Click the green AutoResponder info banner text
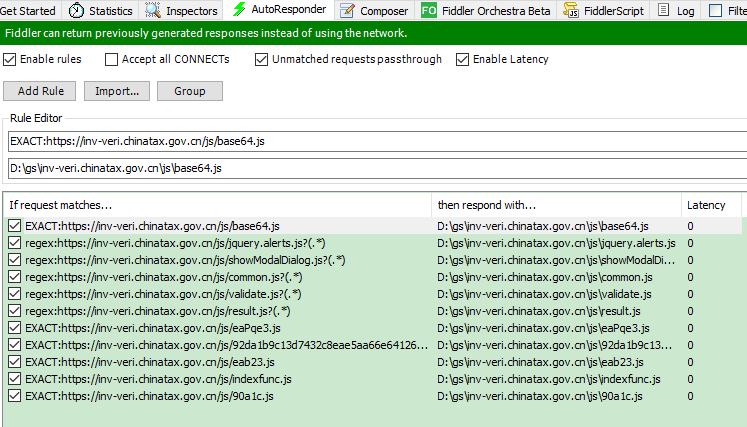747x427 pixels. [206, 33]
